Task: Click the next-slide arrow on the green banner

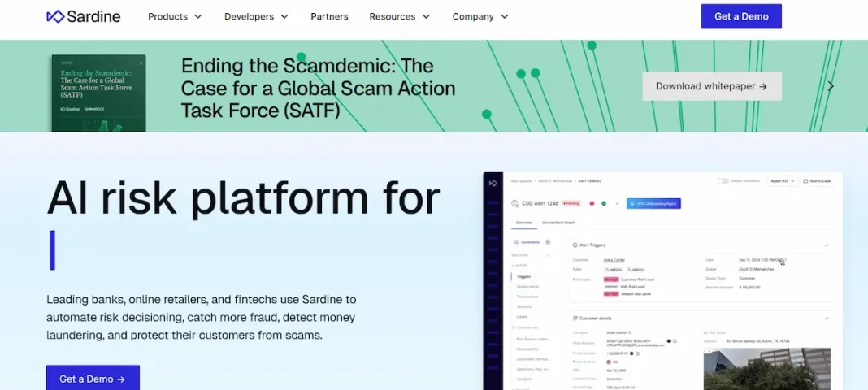Action: pyautogui.click(x=831, y=86)
